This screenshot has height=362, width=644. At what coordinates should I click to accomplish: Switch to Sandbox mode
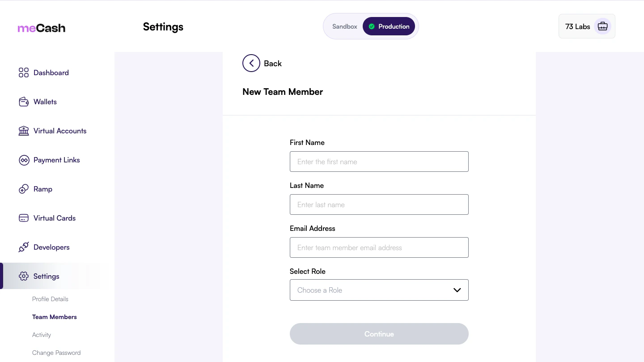click(344, 26)
